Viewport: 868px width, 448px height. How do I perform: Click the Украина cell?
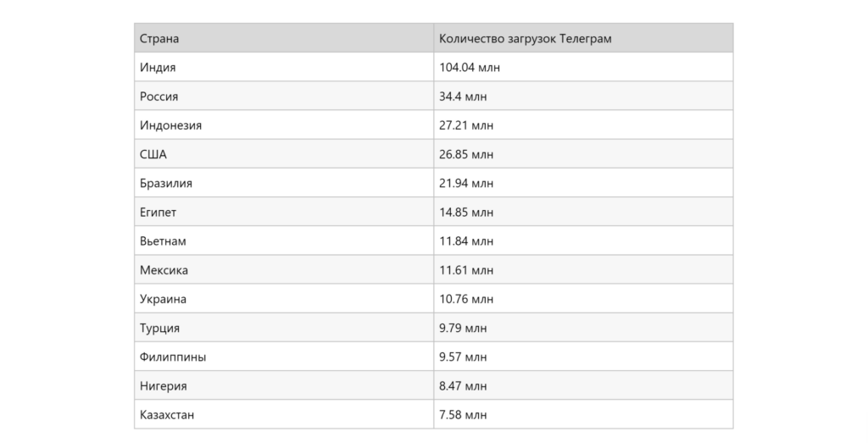[x=284, y=299]
